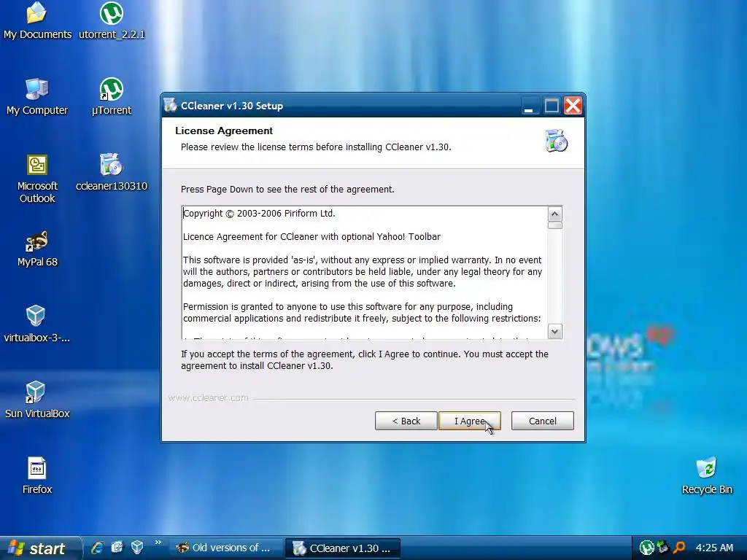
Task: Switch to the Old versions of taskbar button
Action: (x=225, y=548)
